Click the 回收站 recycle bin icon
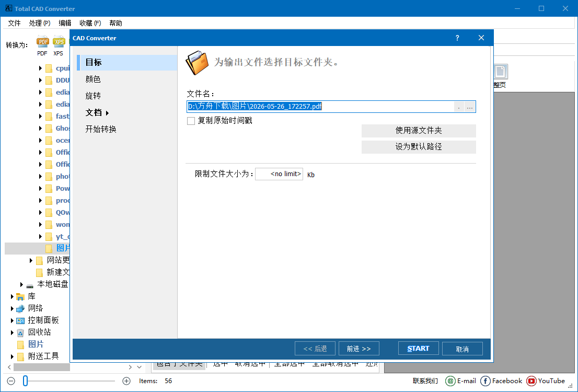 [x=20, y=332]
